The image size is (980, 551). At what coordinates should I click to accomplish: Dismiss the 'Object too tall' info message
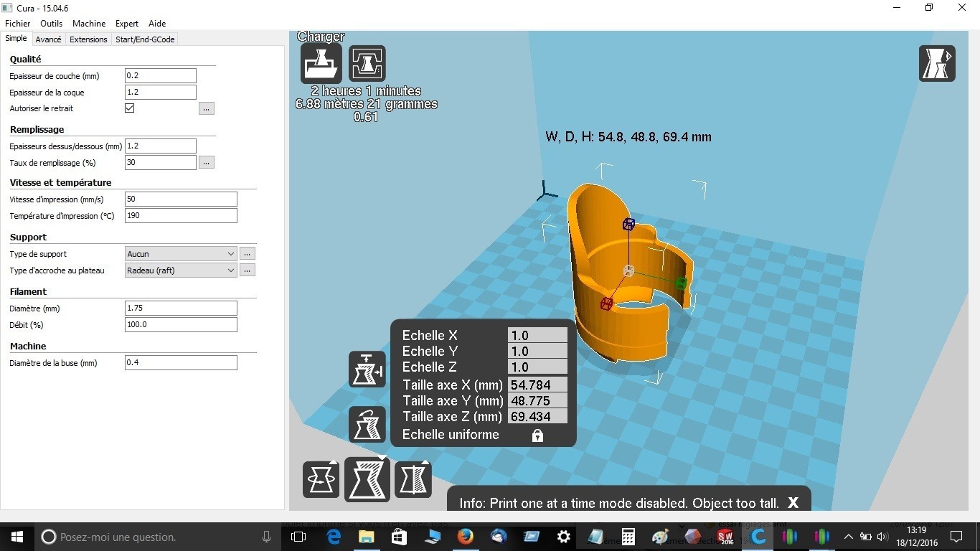coord(793,503)
